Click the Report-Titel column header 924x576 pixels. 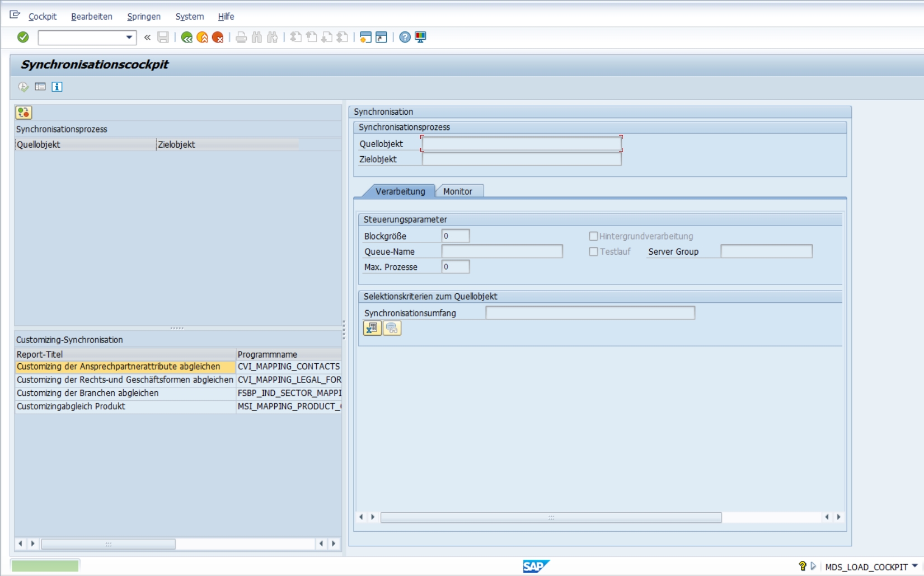[125, 354]
